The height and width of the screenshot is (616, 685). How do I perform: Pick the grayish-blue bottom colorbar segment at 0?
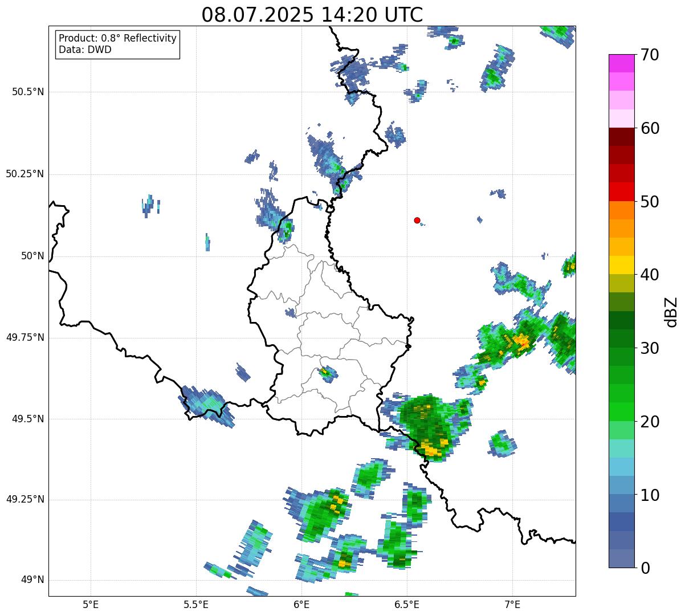(x=621, y=558)
